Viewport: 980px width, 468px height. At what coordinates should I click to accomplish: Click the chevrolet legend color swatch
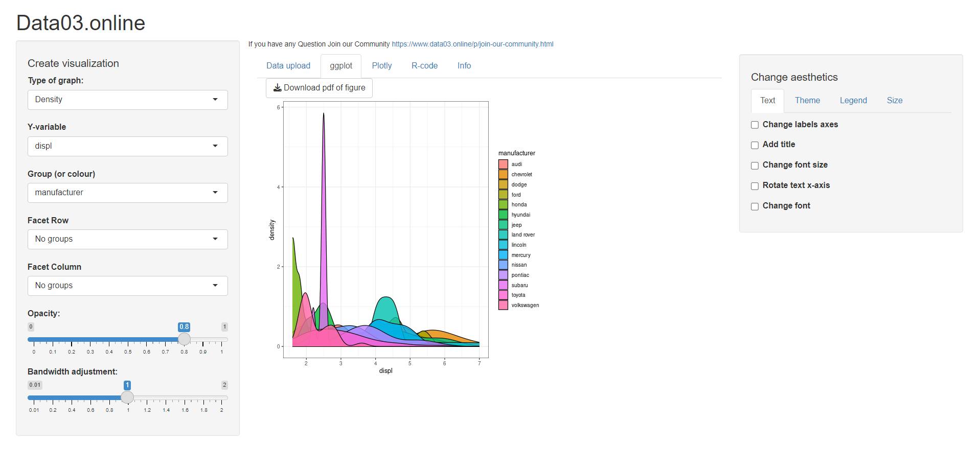coord(503,175)
